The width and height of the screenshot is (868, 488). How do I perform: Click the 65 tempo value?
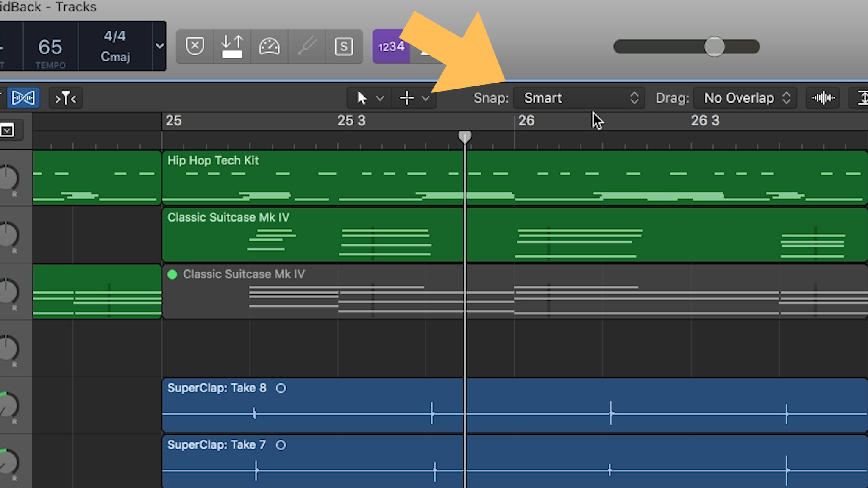coord(50,47)
